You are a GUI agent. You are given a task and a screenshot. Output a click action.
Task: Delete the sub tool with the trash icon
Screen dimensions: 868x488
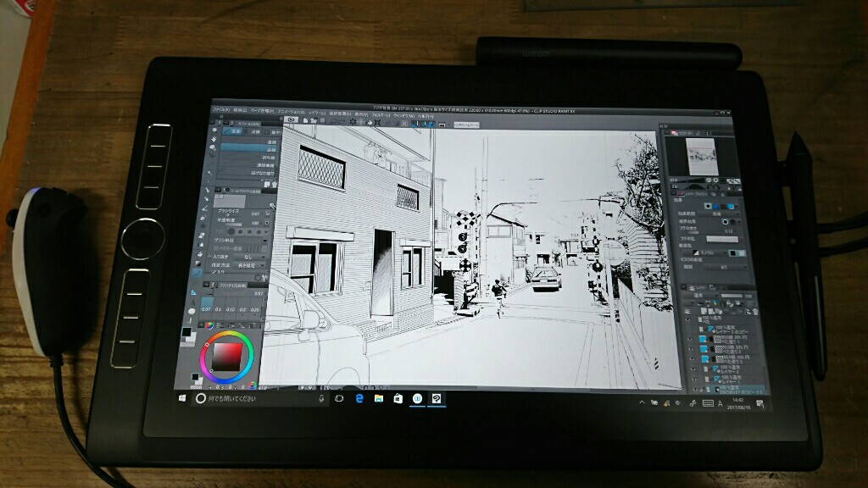click(275, 184)
